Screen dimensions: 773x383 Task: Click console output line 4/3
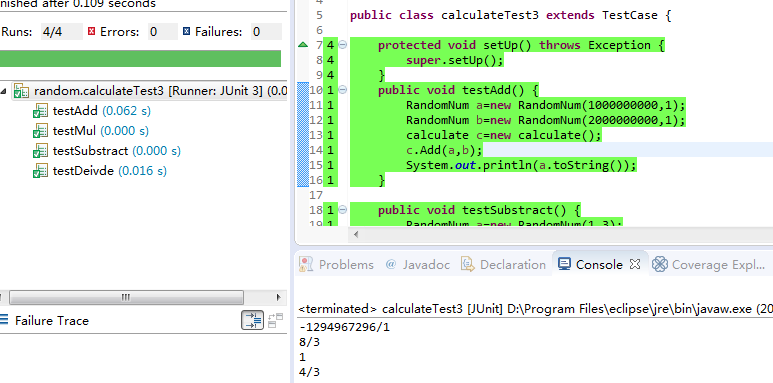[x=310, y=372]
